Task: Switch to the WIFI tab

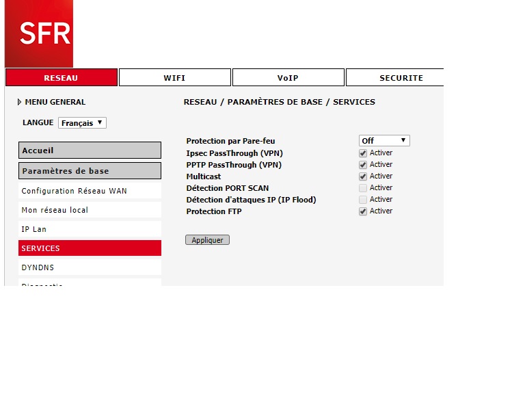Action: point(174,78)
